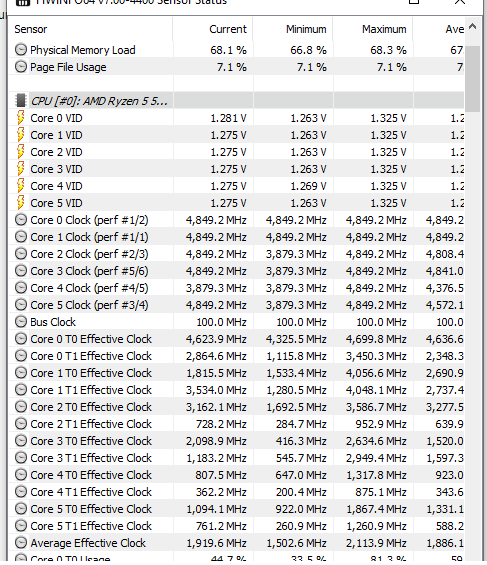This screenshot has width=487, height=565.
Task: Click the lightning icon beside Core 0 VID
Action: coord(21,118)
